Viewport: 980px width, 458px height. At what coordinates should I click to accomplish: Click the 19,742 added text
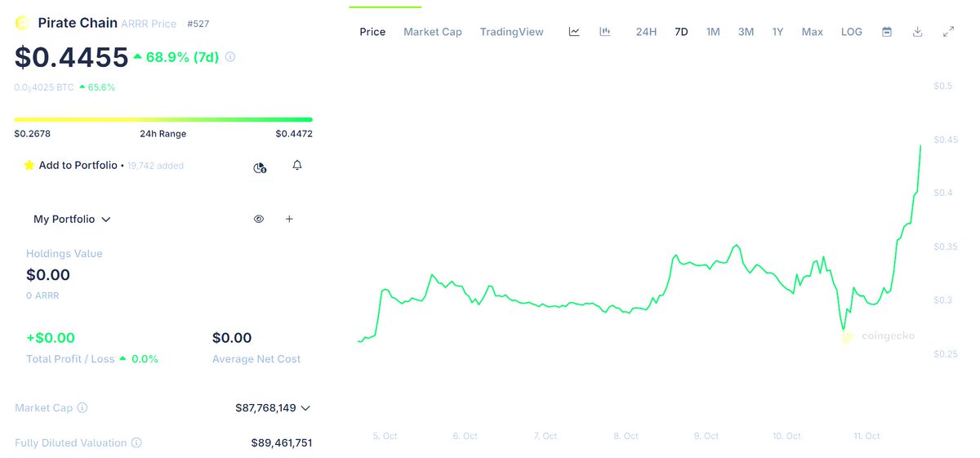(155, 166)
